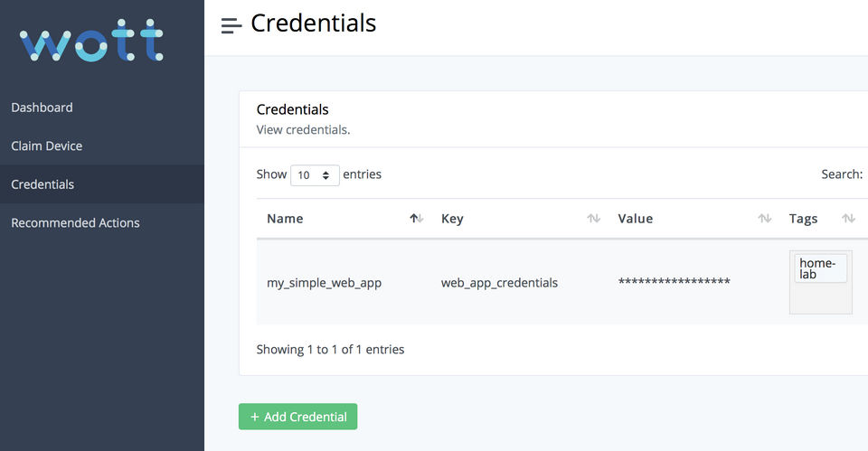868x451 pixels.
Task: Open the Dashboard page from sidebar
Action: click(42, 108)
